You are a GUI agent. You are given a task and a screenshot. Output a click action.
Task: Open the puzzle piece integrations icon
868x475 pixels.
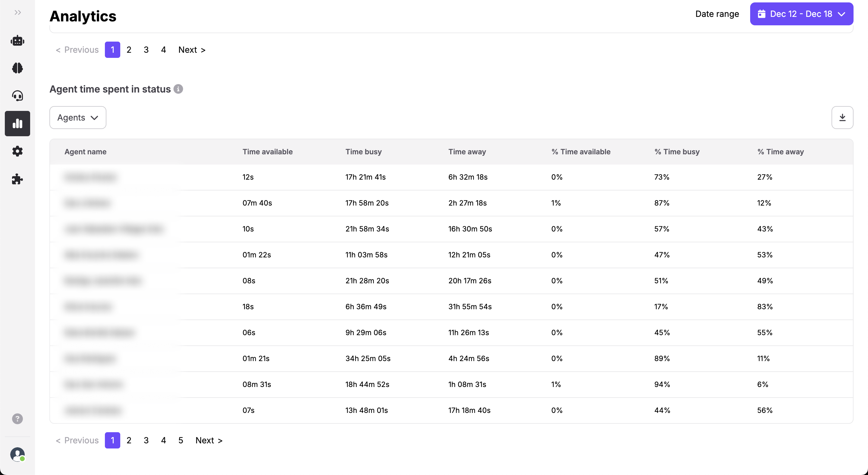[x=17, y=179]
